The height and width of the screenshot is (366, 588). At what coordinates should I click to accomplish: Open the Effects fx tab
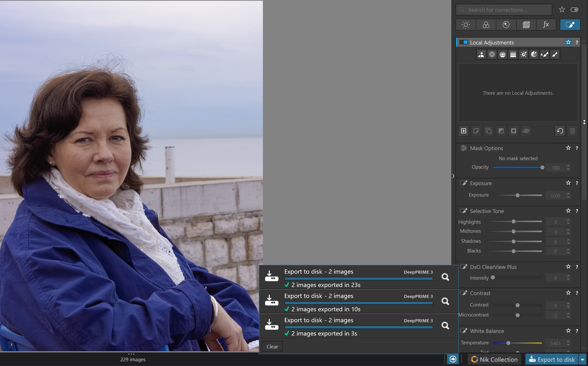[546, 25]
